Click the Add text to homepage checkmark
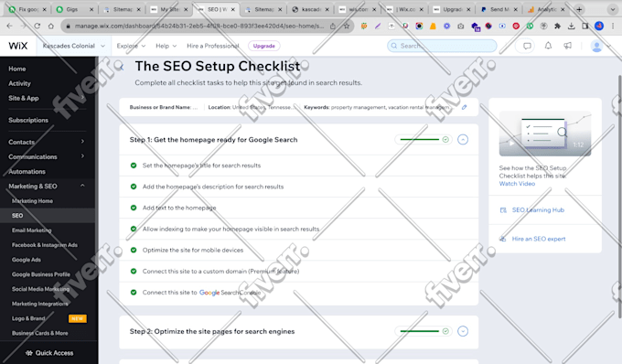The width and height of the screenshot is (622, 364). 134,208
